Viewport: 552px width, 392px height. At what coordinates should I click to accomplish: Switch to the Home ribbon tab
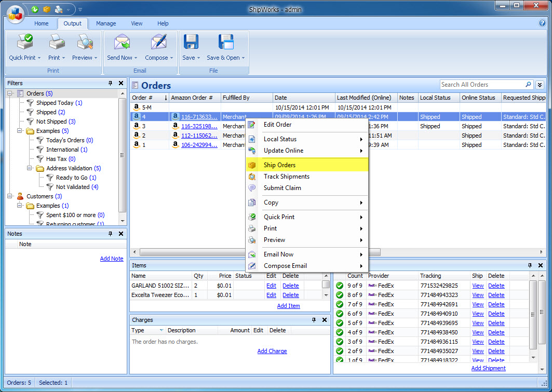(41, 23)
